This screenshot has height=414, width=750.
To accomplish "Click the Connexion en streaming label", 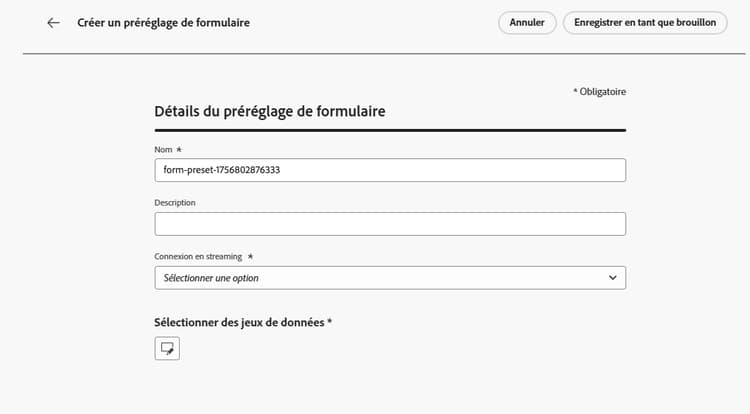I will pos(198,257).
